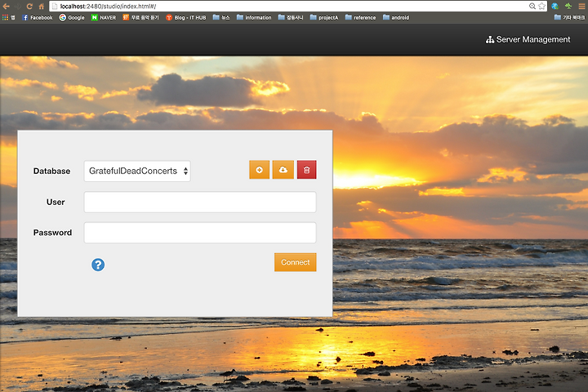The width and height of the screenshot is (588, 392).
Task: Open Server Management link
Action: click(528, 39)
